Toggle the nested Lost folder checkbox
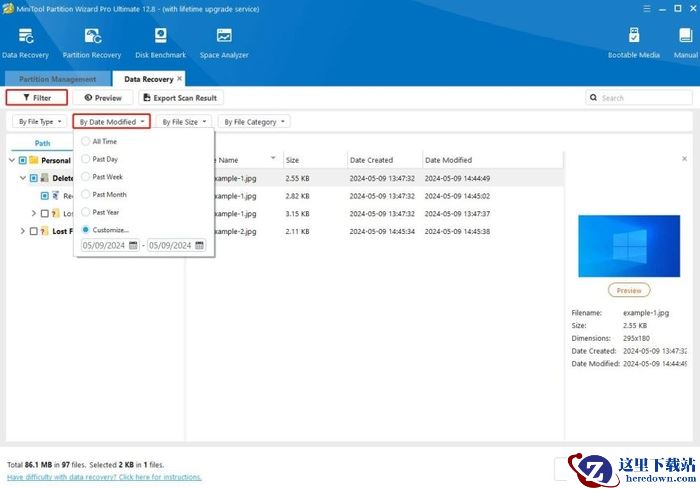This screenshot has height=489, width=700. tap(45, 213)
